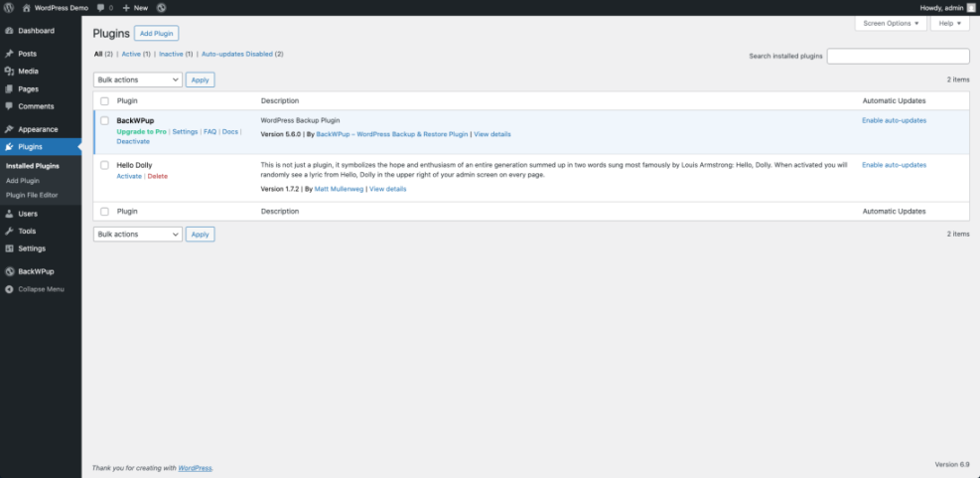This screenshot has height=478, width=980.
Task: Click the Settings icon in sidebar
Action: pos(9,248)
